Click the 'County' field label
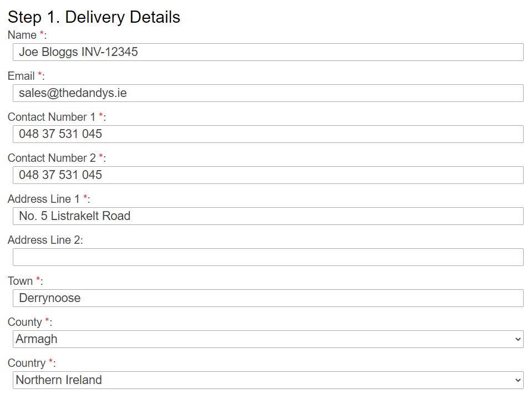Viewport: 532px width, 394px height. (25, 322)
